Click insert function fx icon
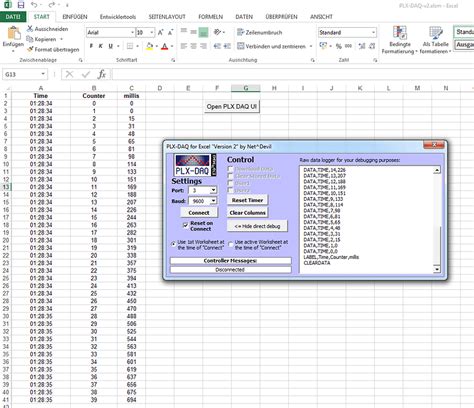This screenshot has height=408, width=474. (x=102, y=74)
